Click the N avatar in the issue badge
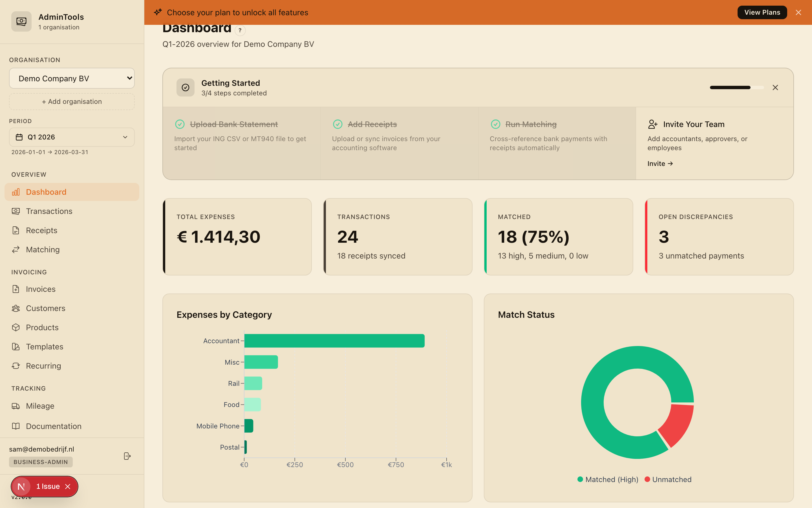 (21, 487)
